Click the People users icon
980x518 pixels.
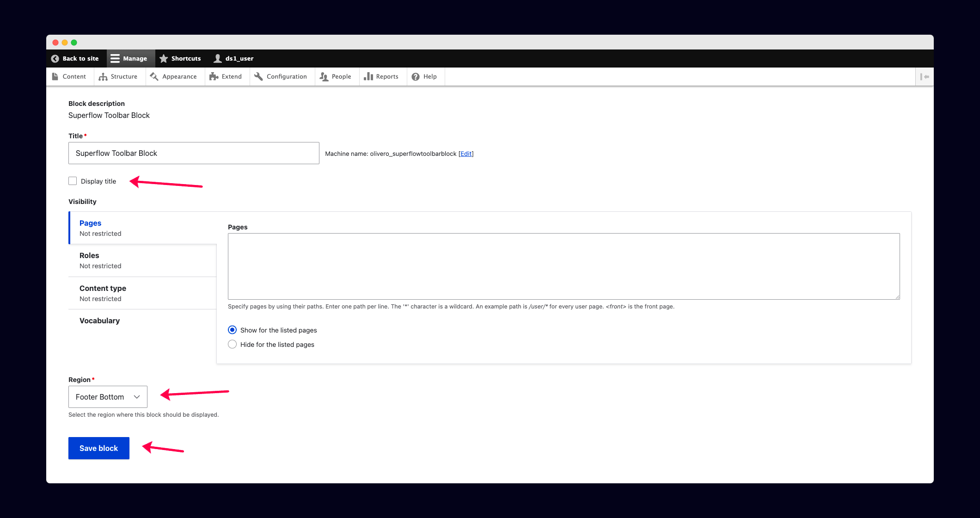point(324,77)
